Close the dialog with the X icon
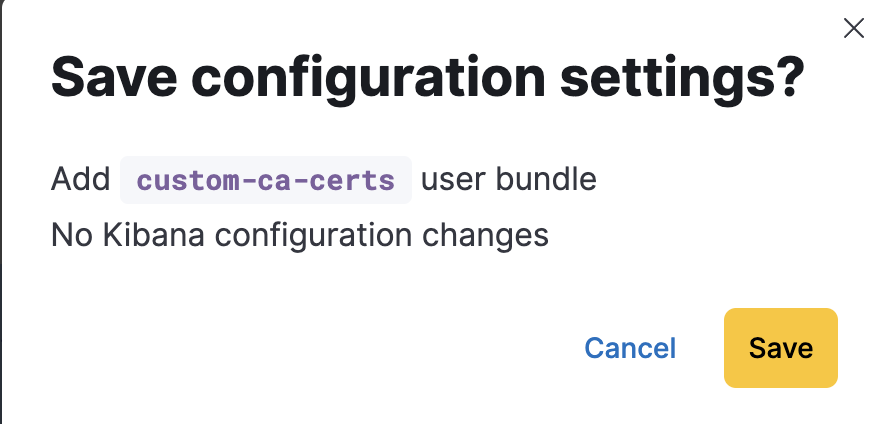Viewport: 880px width, 424px height. point(854,28)
